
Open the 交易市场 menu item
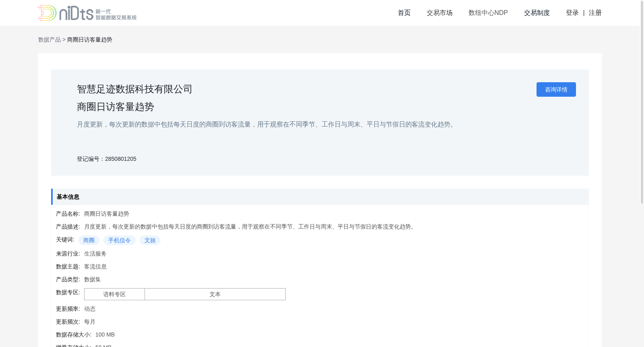[440, 13]
